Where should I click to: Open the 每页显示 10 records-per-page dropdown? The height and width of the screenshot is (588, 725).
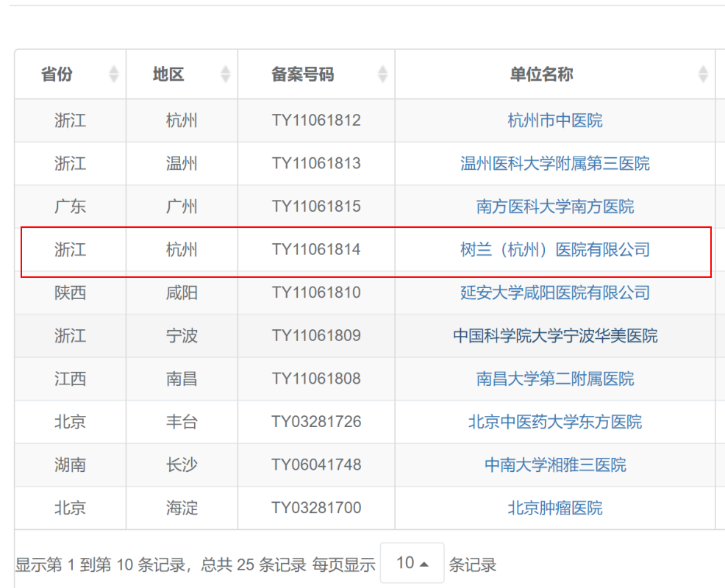pyautogui.click(x=412, y=563)
